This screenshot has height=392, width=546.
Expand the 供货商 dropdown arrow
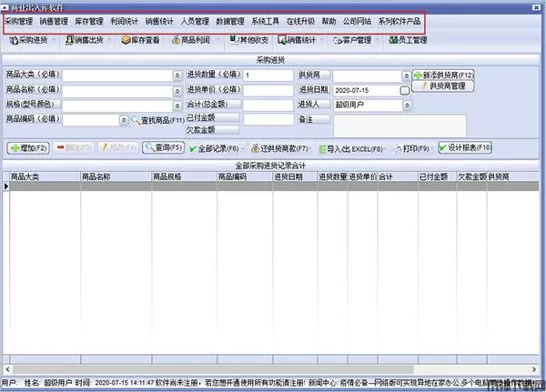click(405, 75)
